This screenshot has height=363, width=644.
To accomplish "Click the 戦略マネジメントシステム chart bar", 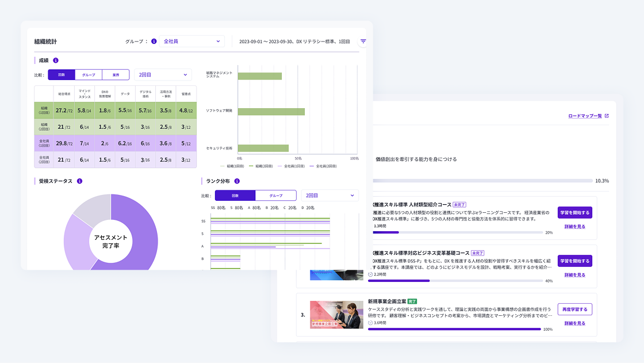I will click(x=260, y=76).
